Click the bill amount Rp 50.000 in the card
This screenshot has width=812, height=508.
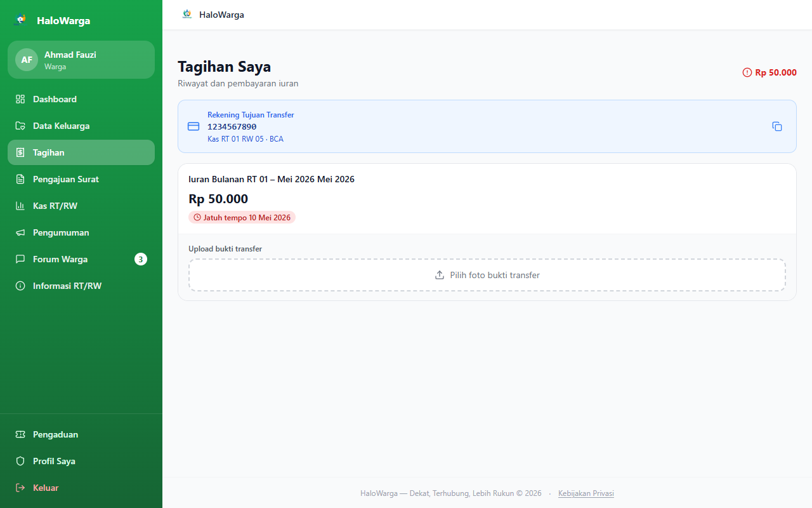click(218, 199)
